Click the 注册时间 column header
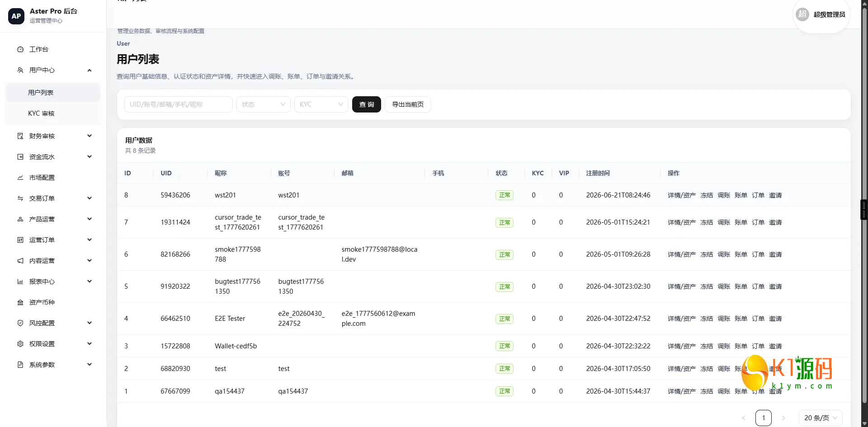 click(x=598, y=173)
